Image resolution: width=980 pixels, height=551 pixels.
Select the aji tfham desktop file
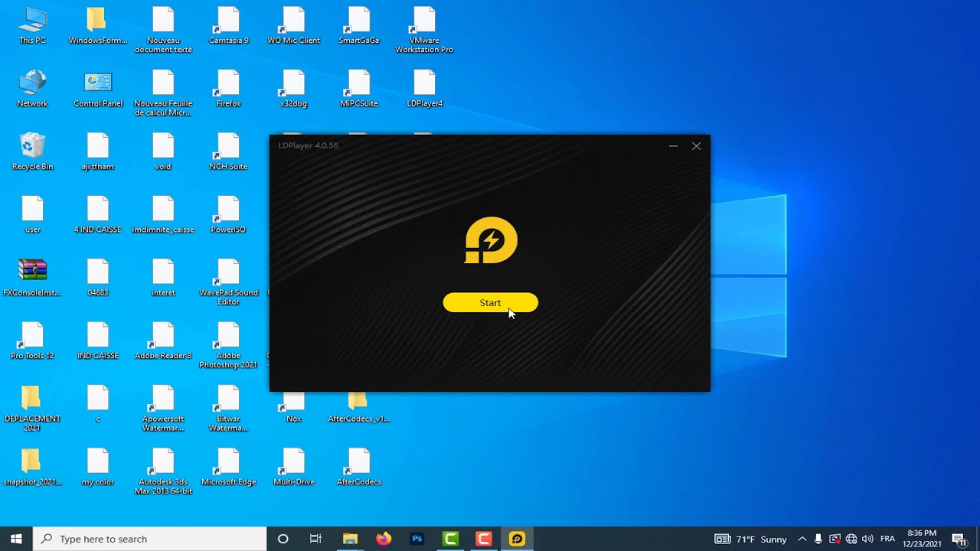pos(98,152)
